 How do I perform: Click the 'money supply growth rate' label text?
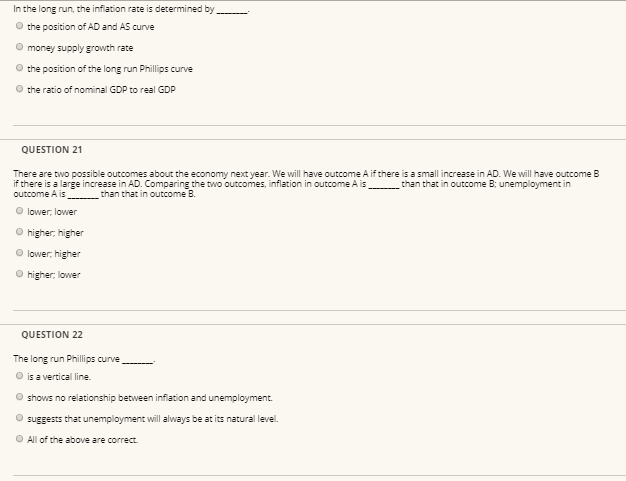click(x=80, y=48)
